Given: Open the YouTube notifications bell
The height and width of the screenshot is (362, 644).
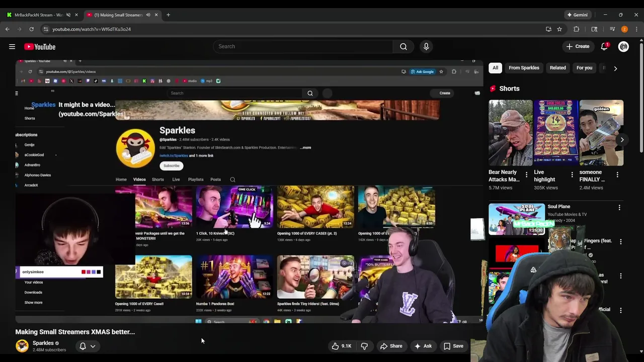Looking at the screenshot, I should tap(604, 47).
